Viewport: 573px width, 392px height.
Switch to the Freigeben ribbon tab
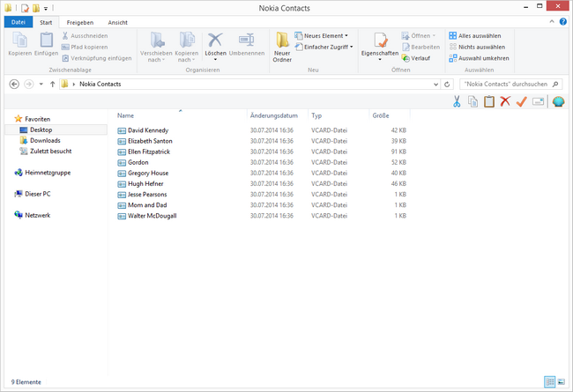tap(80, 22)
